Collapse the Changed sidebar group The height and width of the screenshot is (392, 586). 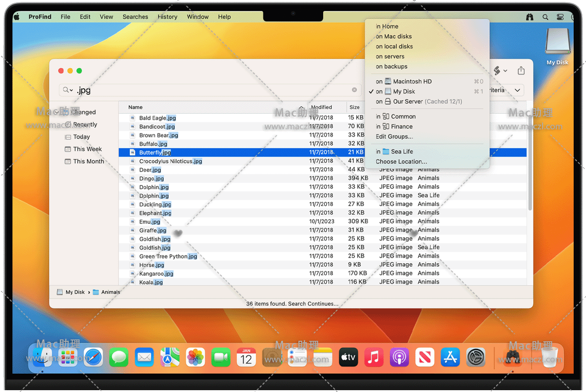[x=56, y=112]
